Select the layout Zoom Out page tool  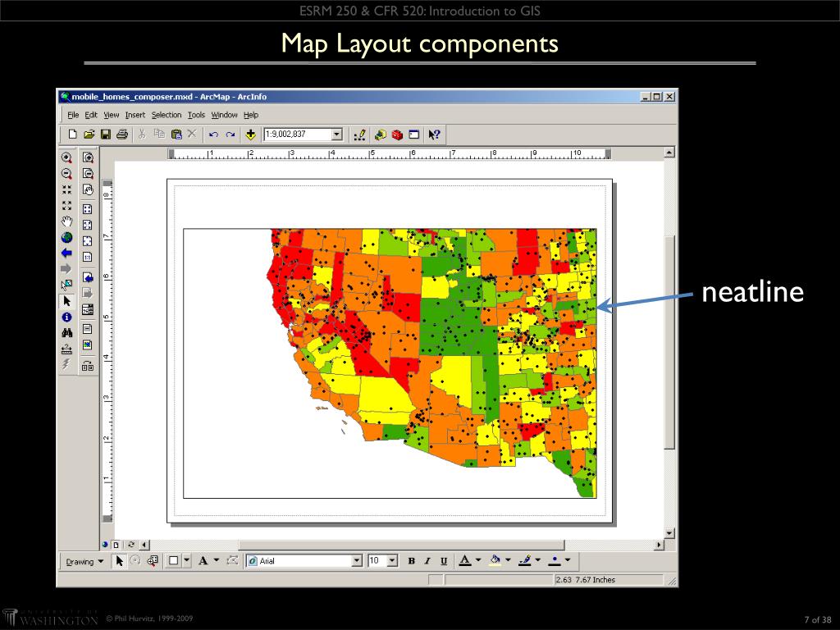point(88,174)
